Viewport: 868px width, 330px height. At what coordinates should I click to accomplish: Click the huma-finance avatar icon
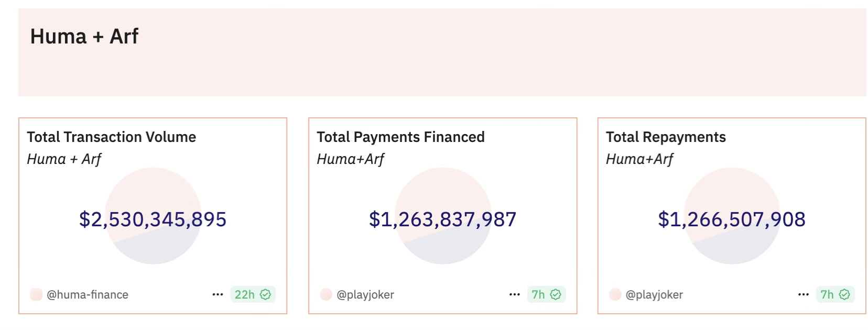pyautogui.click(x=36, y=294)
